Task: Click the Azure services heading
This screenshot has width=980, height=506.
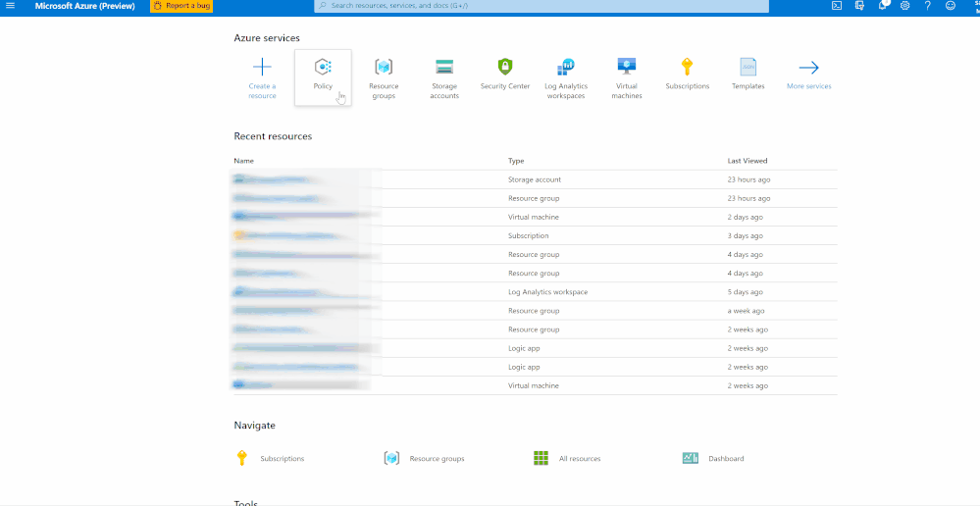Action: pyautogui.click(x=266, y=38)
